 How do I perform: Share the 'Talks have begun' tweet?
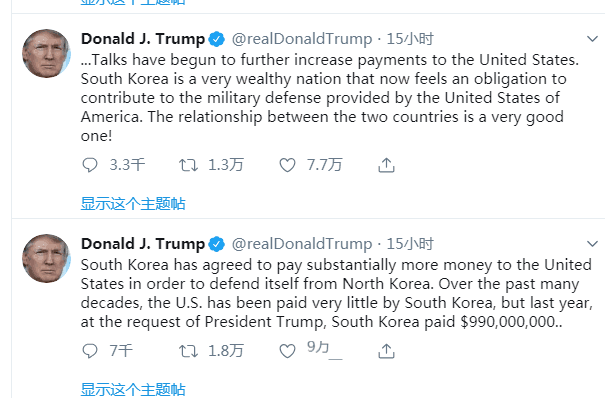[386, 165]
